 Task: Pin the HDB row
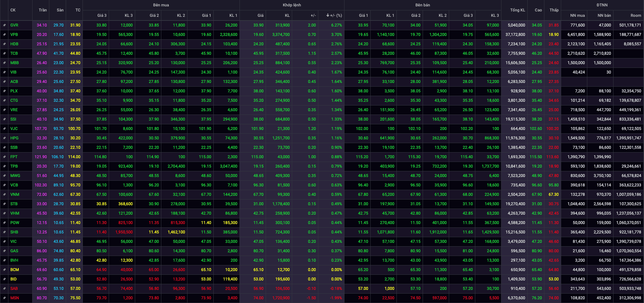pyautogui.click(x=4, y=44)
